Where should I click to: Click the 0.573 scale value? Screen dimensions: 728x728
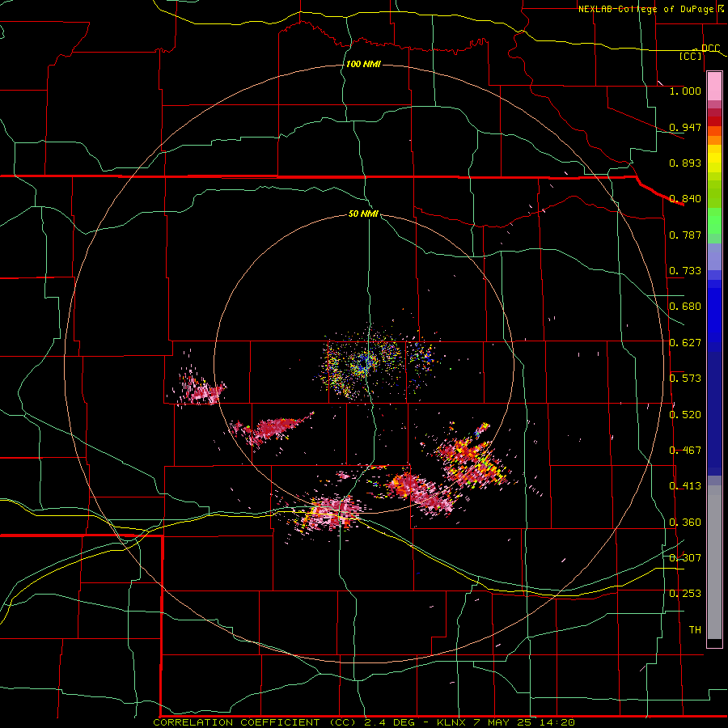coord(685,379)
